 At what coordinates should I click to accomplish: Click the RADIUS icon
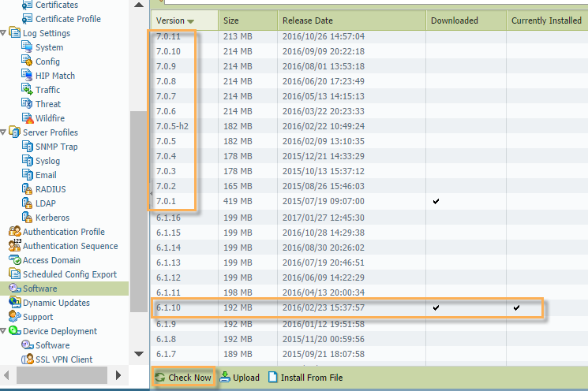(x=27, y=189)
